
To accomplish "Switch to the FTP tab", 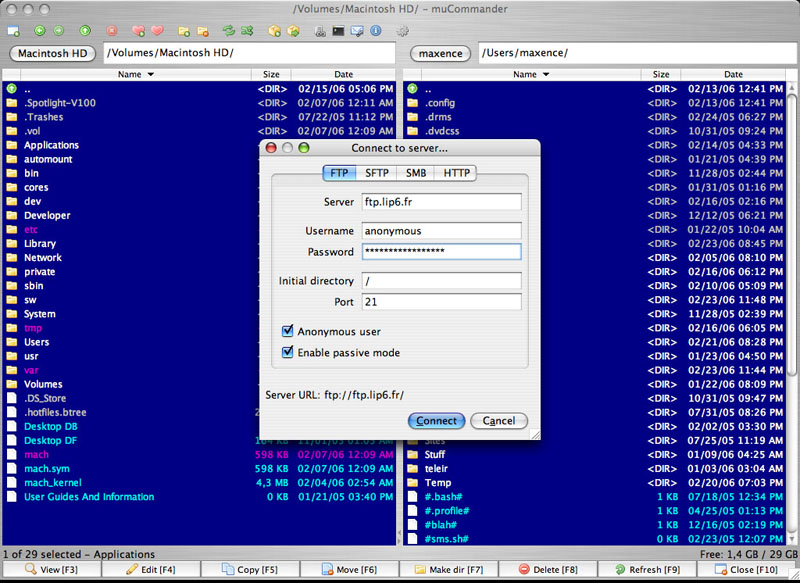I will point(339,173).
